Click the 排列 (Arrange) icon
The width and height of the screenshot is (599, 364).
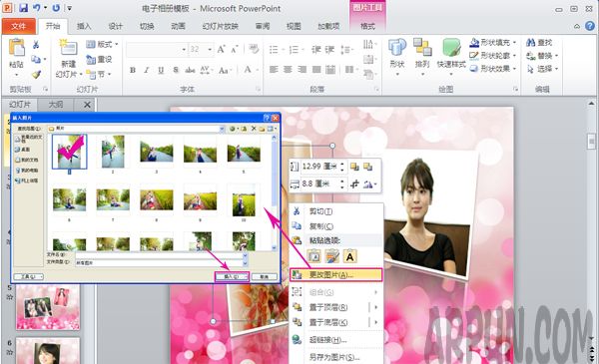tap(422, 48)
